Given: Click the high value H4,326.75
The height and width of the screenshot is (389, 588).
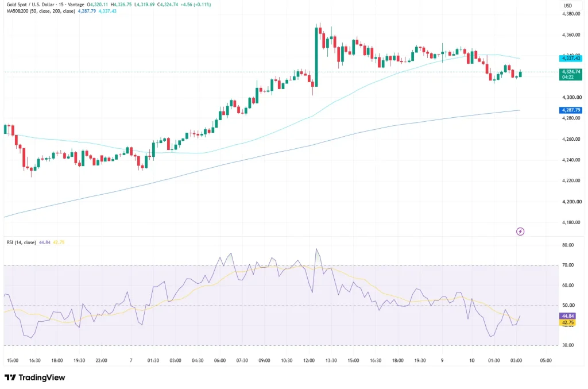Looking at the screenshot, I should pyautogui.click(x=121, y=5).
